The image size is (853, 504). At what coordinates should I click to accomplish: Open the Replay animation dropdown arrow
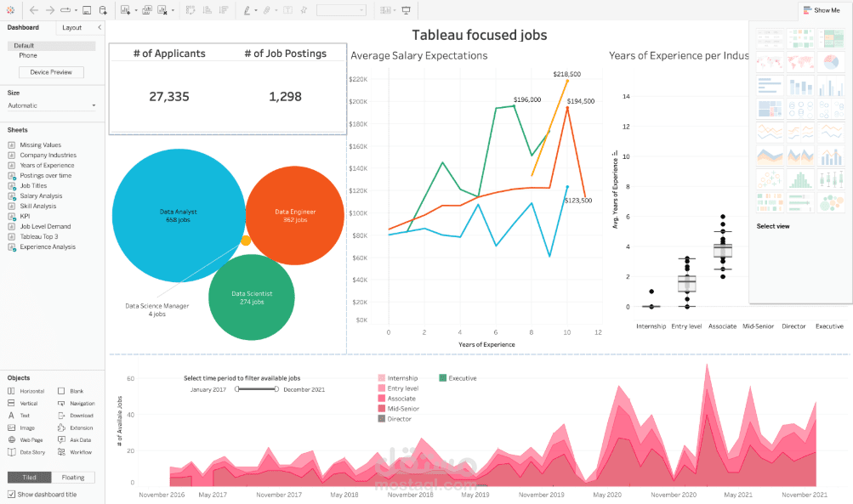pyautogui.click(x=76, y=10)
